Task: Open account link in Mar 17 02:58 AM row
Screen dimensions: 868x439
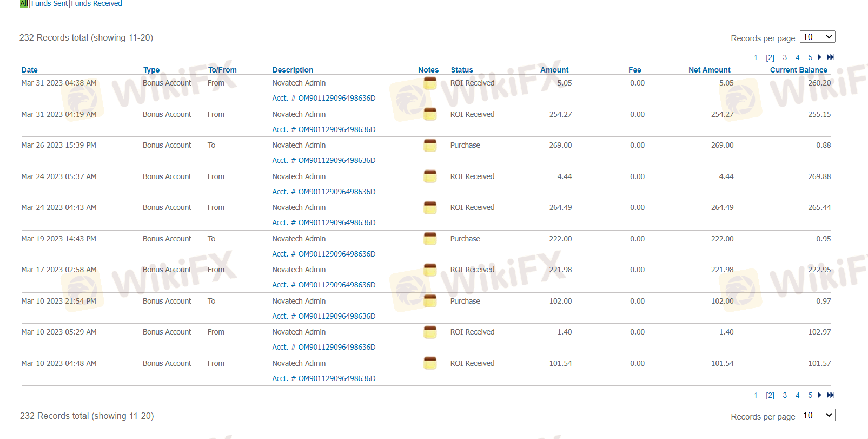Action: 324,285
